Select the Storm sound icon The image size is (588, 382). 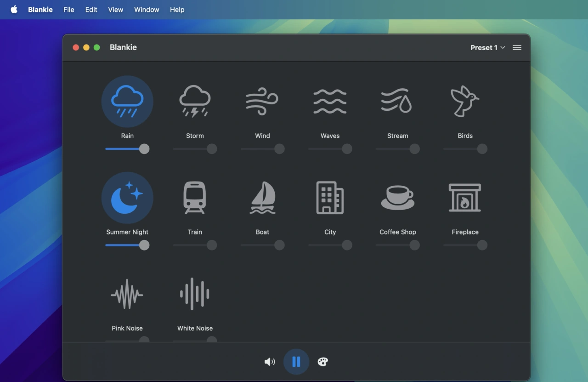[x=195, y=102]
